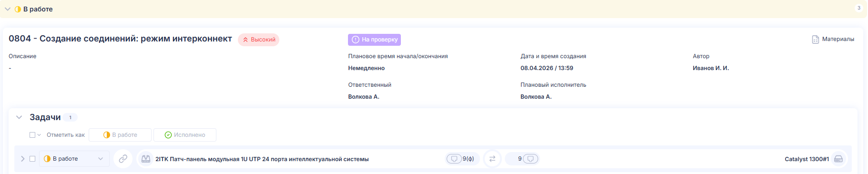This screenshot has width=868, height=174.
Task: Click "Волкова А." under Плановый исполнитель
Action: [536, 97]
